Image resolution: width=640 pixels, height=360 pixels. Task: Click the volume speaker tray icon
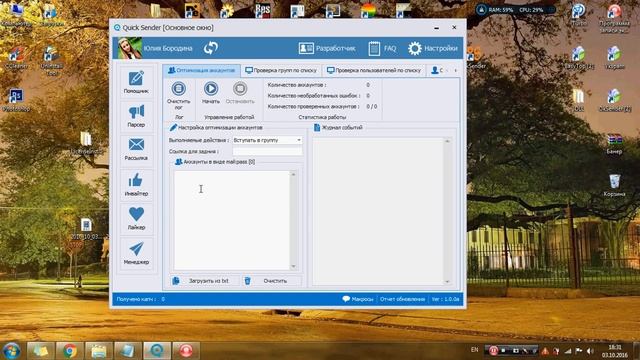[x=590, y=351]
